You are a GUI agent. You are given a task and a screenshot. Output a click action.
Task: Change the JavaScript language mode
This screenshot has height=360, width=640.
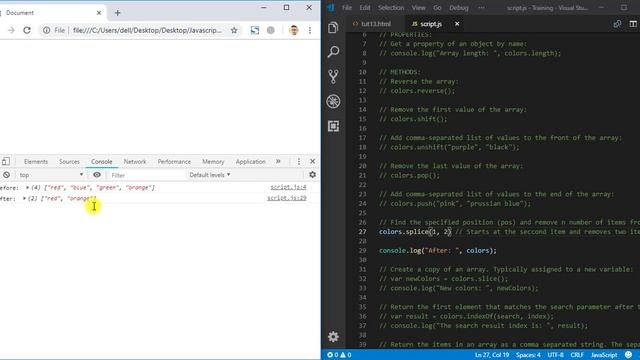[604, 355]
